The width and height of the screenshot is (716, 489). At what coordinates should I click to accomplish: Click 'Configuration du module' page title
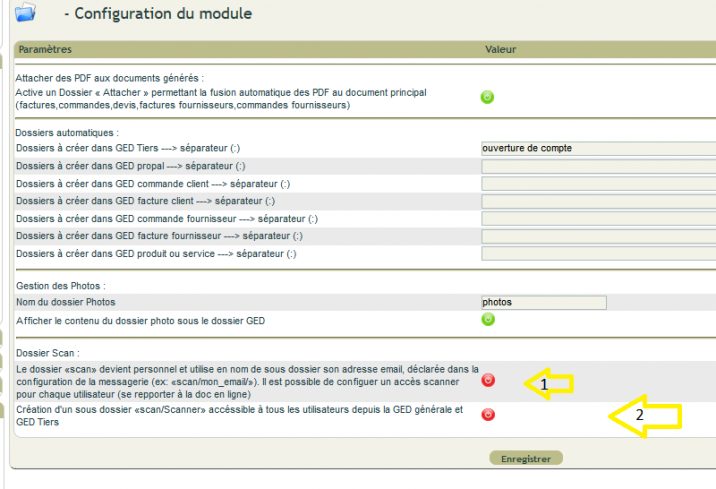pos(163,13)
